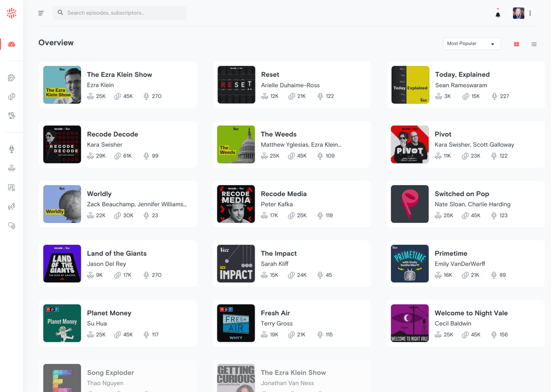Image resolution: width=551 pixels, height=392 pixels.
Task: Select host name Arielle Duhaime-Ross
Action: [x=290, y=85]
